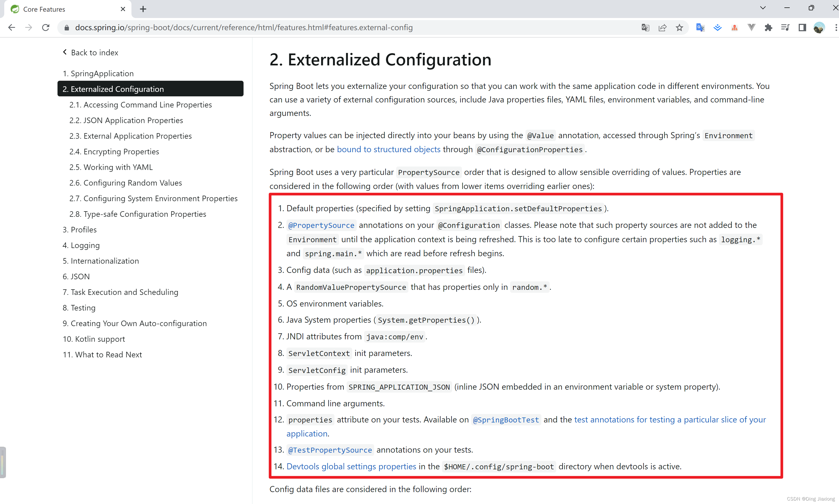Open the Extensions puzzle icon
Screen dimensions: 839x504
coord(768,28)
